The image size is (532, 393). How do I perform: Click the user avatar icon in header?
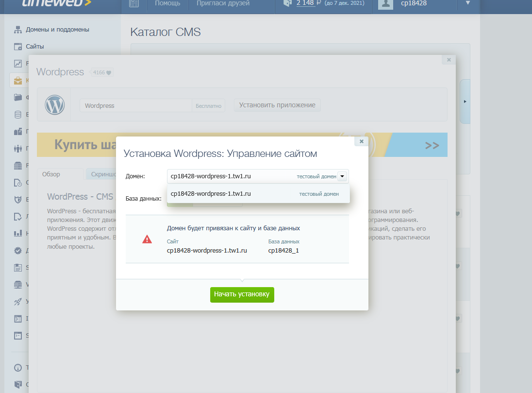click(x=385, y=4)
